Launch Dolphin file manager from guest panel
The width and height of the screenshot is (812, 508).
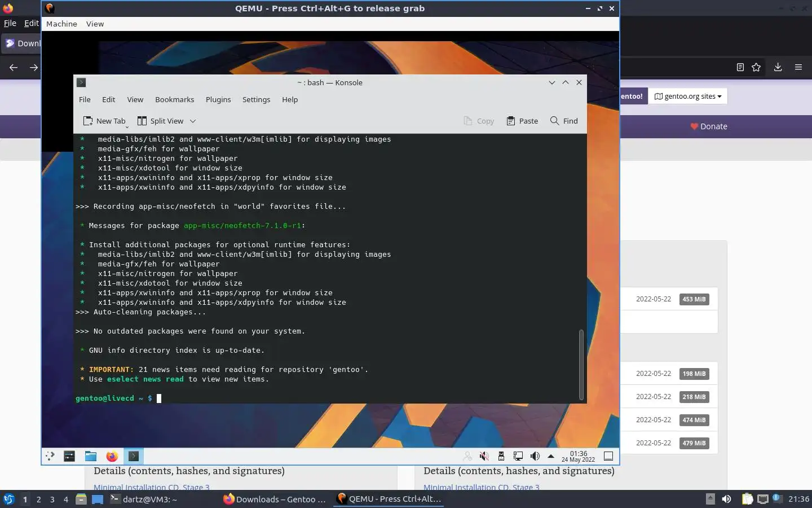point(91,456)
